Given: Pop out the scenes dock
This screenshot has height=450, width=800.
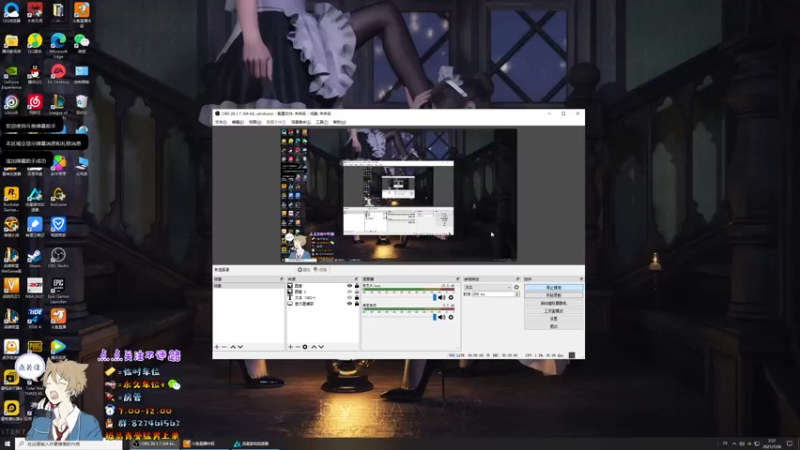Looking at the screenshot, I should tap(281, 279).
